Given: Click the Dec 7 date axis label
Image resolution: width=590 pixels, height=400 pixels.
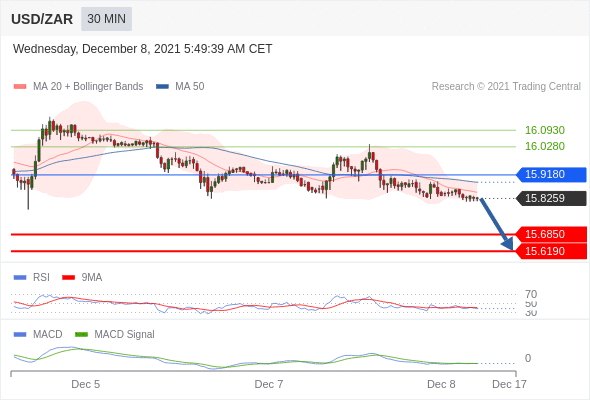Looking at the screenshot, I should pos(269,384).
